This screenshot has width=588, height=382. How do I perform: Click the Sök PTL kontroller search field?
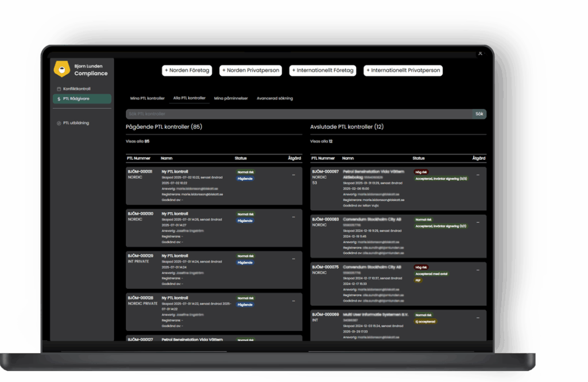[x=299, y=114]
